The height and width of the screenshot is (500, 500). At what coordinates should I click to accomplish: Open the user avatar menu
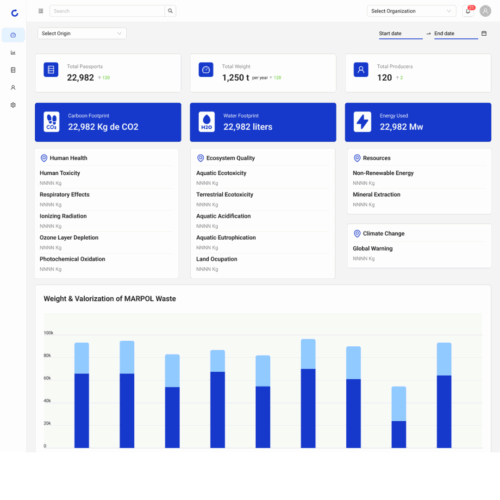[x=485, y=11]
